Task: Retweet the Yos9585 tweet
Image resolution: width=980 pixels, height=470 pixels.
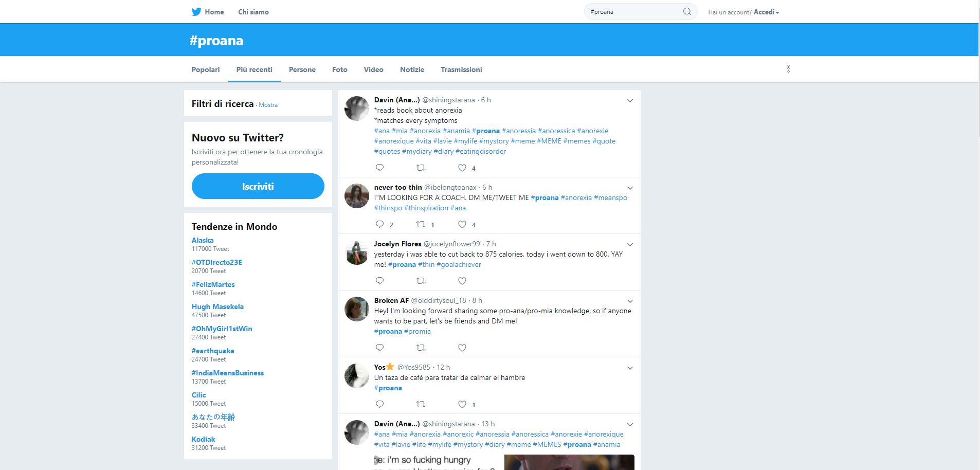Action: coord(421,404)
